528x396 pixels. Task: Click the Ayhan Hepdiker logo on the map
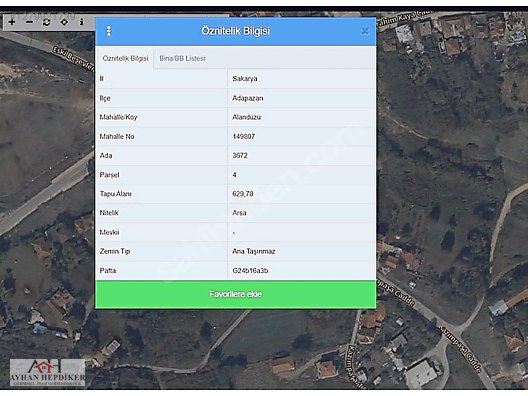tap(47, 372)
